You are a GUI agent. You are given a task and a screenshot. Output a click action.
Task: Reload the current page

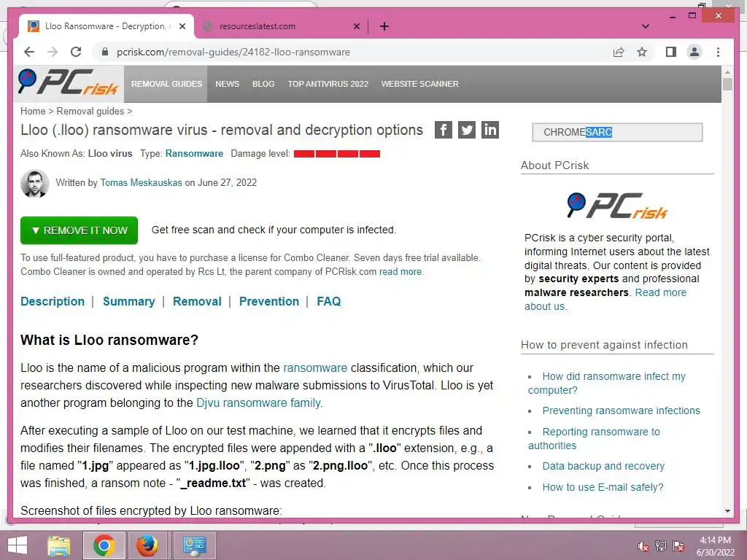click(x=76, y=52)
